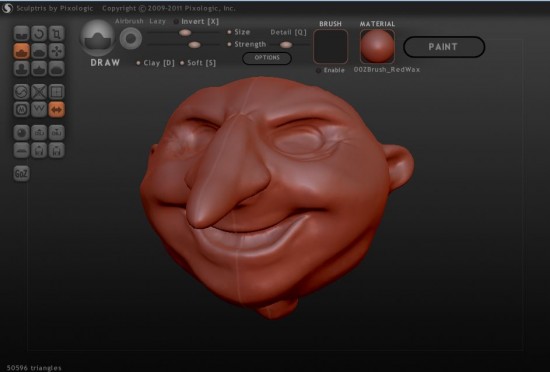
Task: Toggle Strength pressure sensitivity dot
Action: point(229,44)
